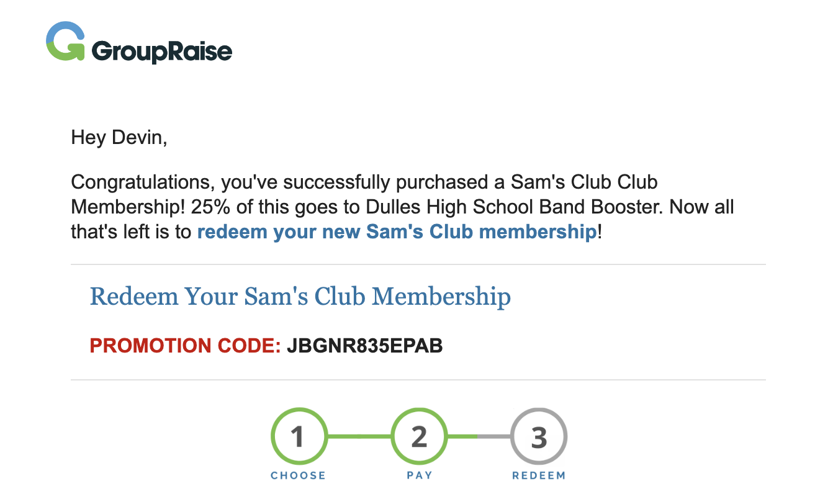Click the GroupRaise green G logo icon
Screen dimensions: 833x504
[x=65, y=42]
